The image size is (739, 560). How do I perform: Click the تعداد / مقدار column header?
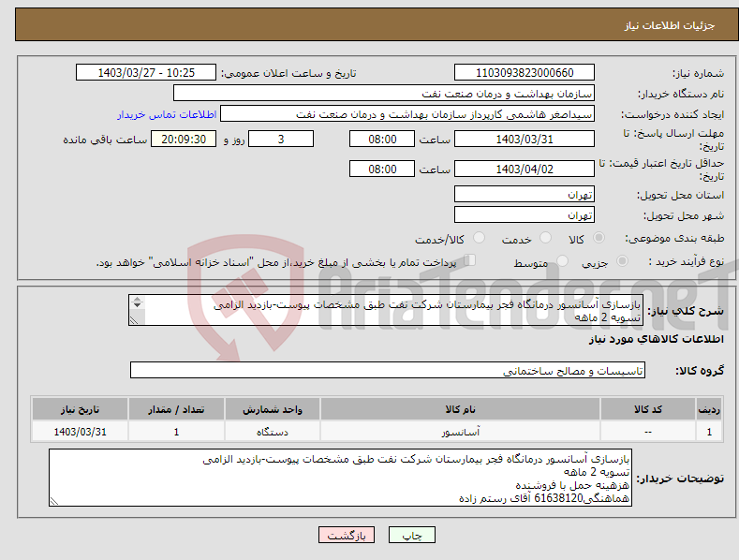176,409
